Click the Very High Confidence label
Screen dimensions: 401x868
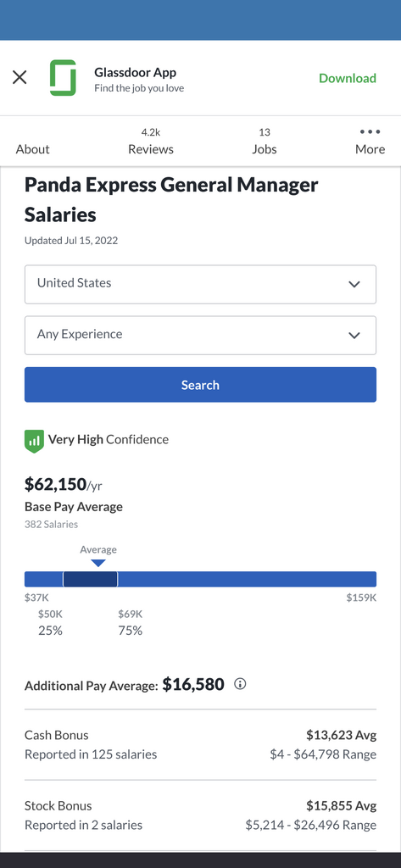(x=108, y=440)
